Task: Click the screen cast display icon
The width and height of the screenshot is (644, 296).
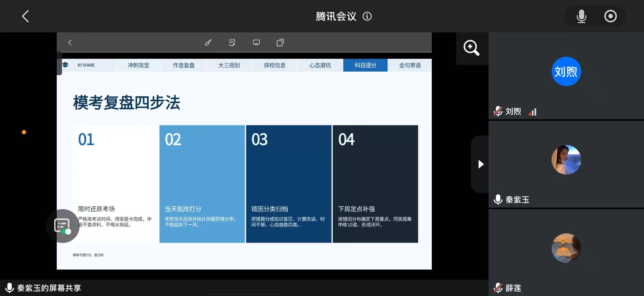Action: pos(256,42)
